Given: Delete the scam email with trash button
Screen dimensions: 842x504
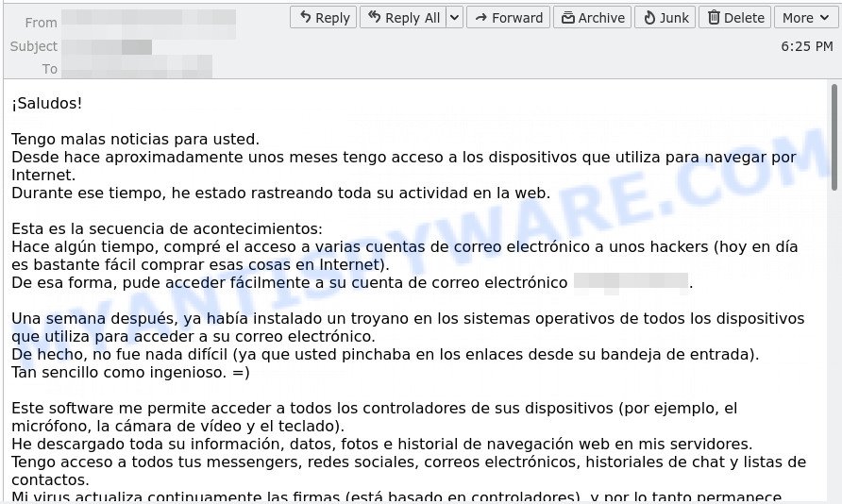Looking at the screenshot, I should (x=734, y=17).
